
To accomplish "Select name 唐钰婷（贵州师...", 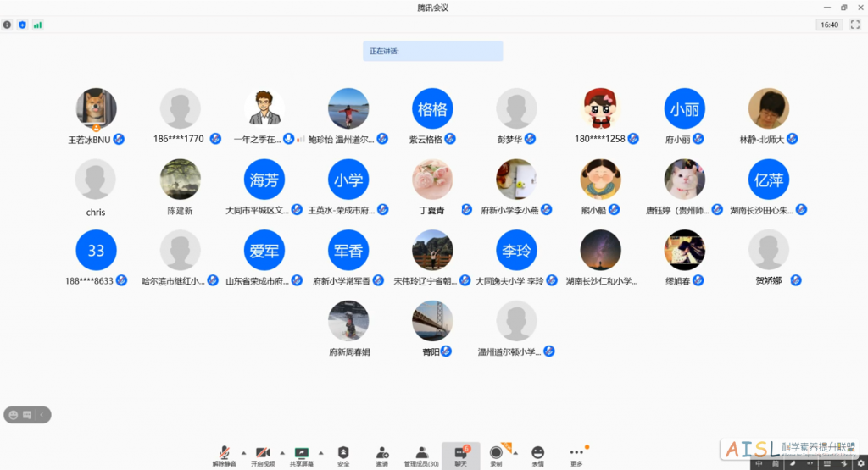I will (677, 210).
